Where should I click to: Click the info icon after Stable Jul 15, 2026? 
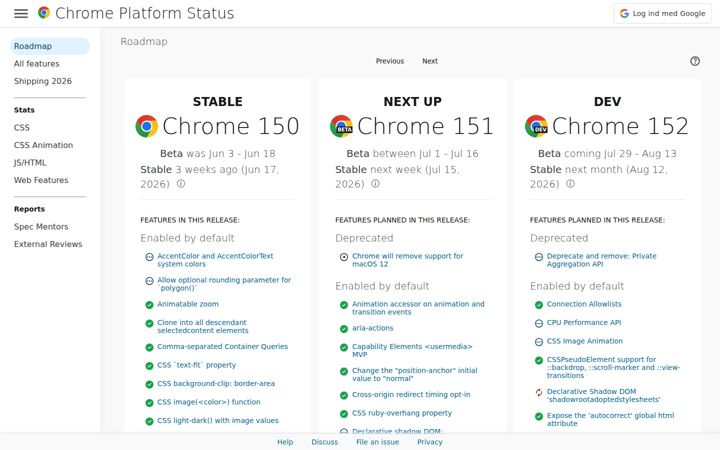pos(376,184)
